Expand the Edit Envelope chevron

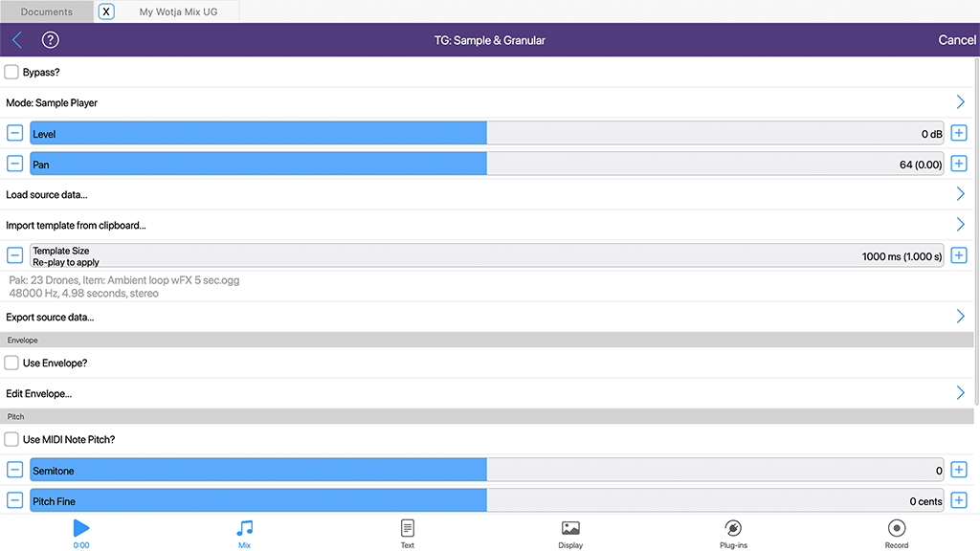(960, 393)
